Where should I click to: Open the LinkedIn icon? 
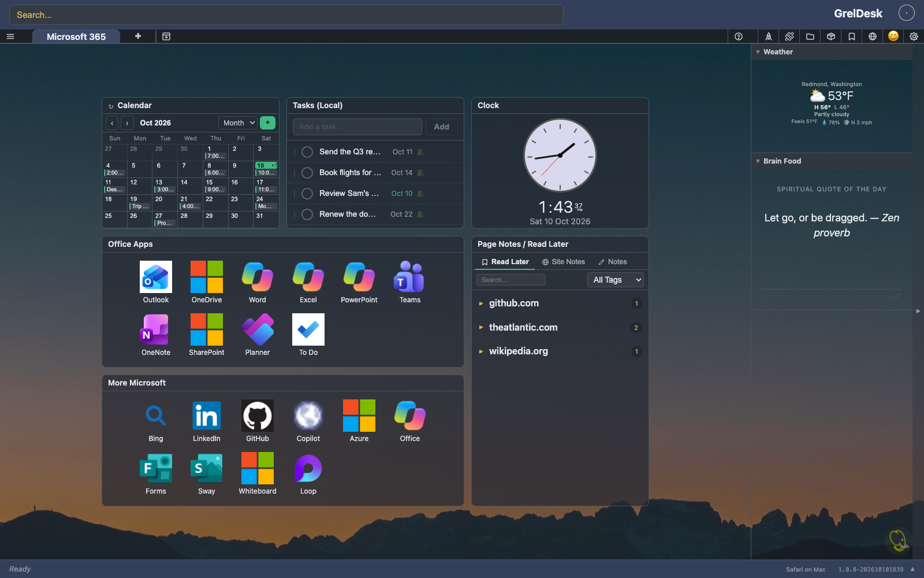tap(207, 416)
